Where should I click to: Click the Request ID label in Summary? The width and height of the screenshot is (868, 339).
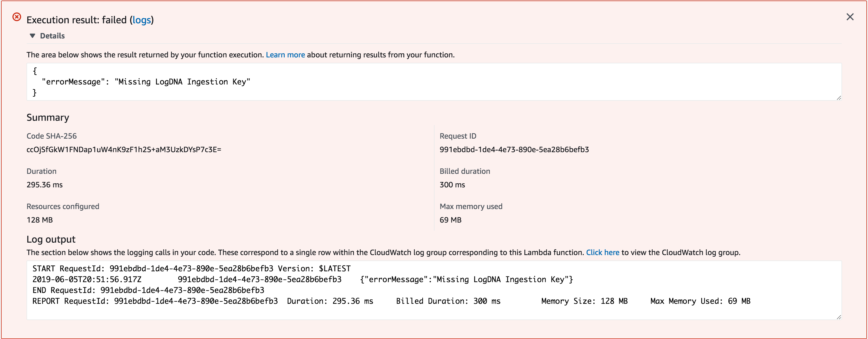coord(458,136)
